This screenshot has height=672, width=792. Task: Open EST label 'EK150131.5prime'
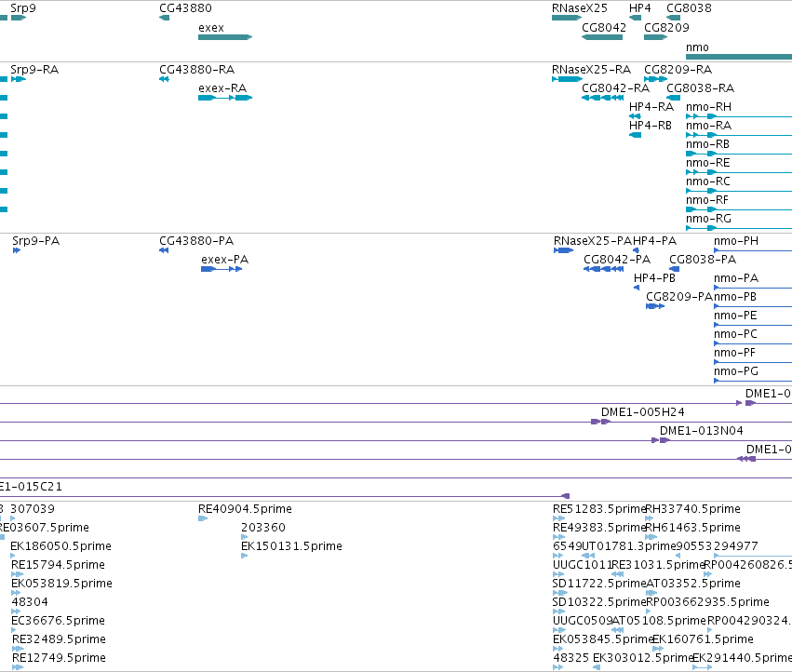[291, 546]
